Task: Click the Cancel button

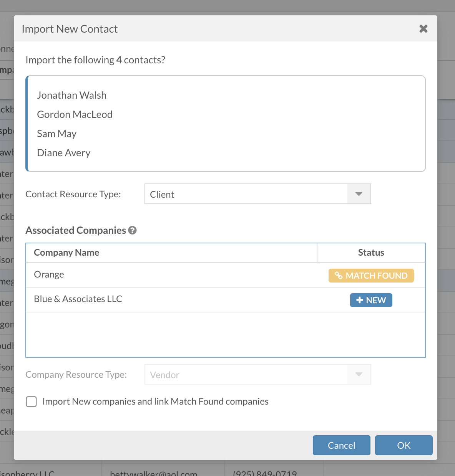Action: [341, 445]
